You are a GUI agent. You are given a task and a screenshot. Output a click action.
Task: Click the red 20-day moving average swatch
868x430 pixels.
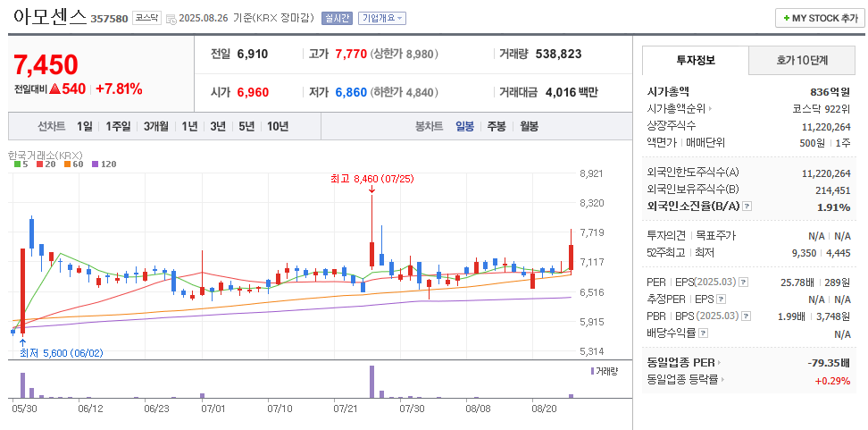coord(40,164)
